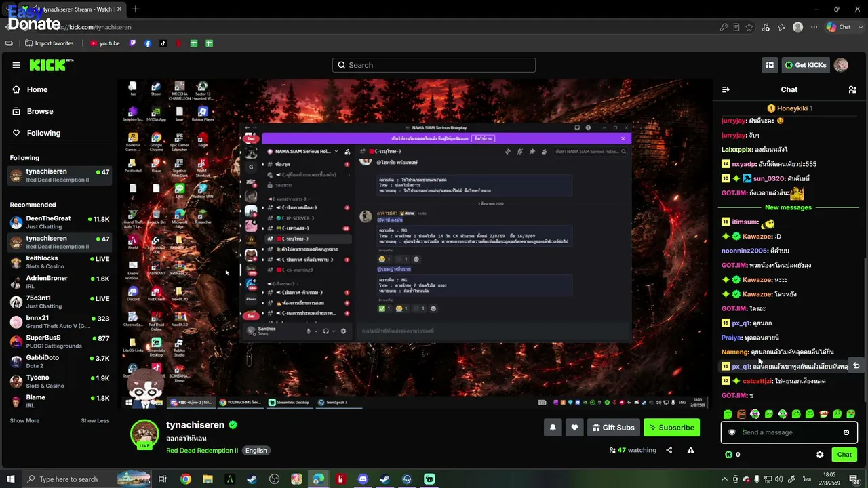Click the English language tag
The height and width of the screenshot is (488, 868).
pyautogui.click(x=256, y=451)
